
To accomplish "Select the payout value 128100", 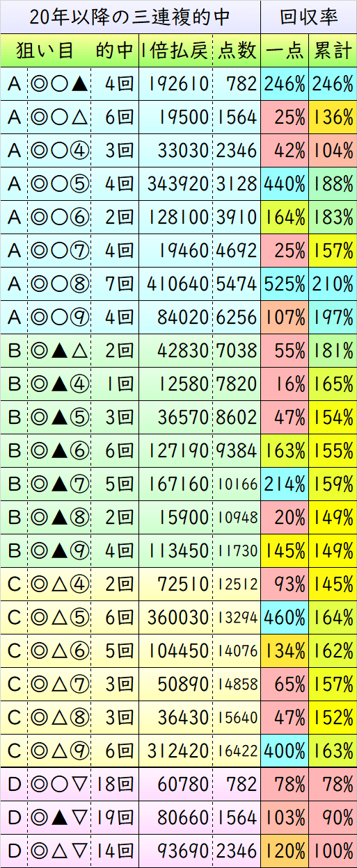I will point(178,218).
